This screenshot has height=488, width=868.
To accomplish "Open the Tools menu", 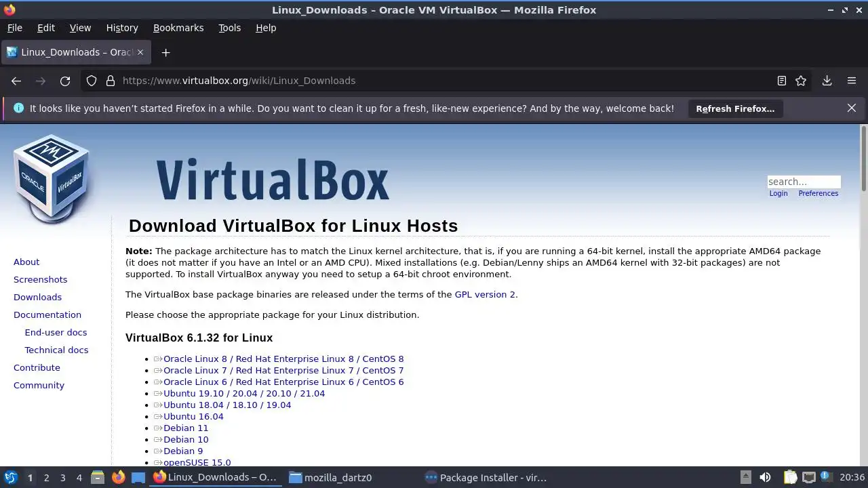I will click(229, 28).
